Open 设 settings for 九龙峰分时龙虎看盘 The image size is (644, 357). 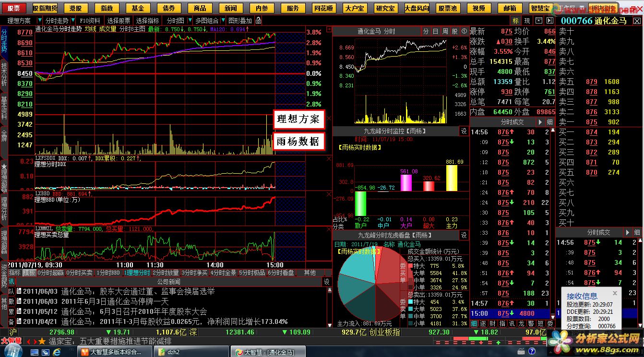[464, 235]
